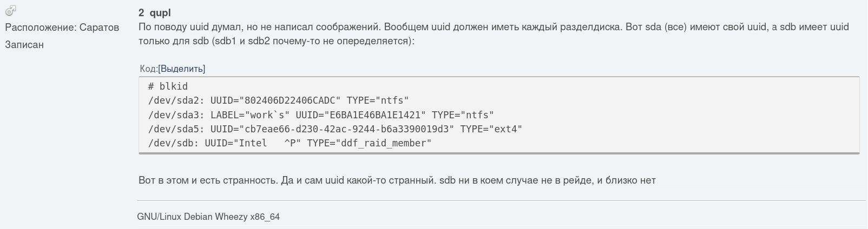868x229 pixels.
Task: Click the UUID value 802406D22406CADC
Action: [292, 100]
